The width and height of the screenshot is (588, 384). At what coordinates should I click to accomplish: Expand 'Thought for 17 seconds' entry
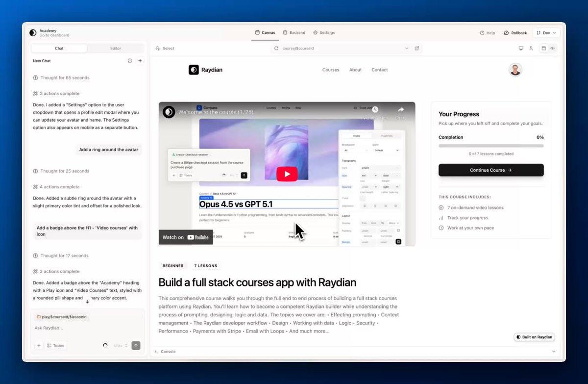[x=61, y=256]
